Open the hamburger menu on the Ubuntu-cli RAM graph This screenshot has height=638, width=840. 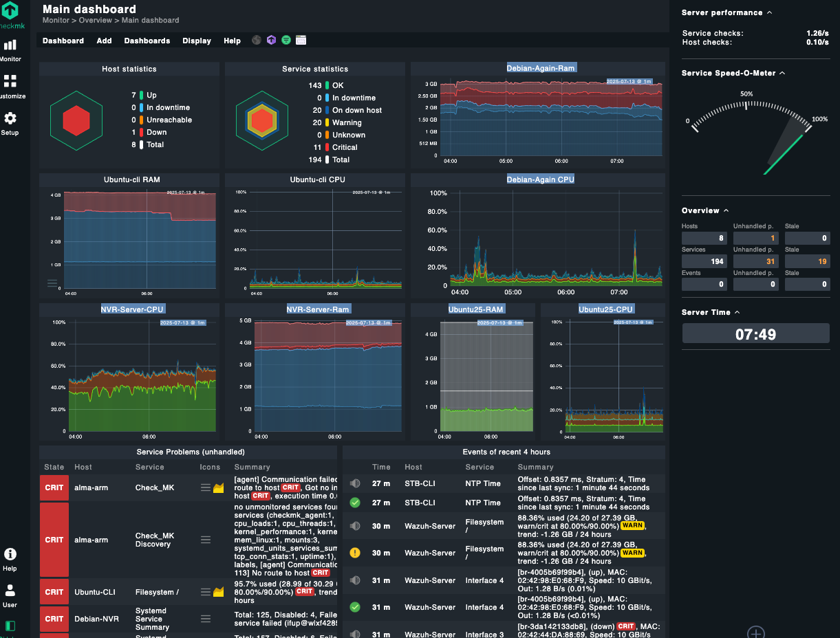[x=52, y=283]
